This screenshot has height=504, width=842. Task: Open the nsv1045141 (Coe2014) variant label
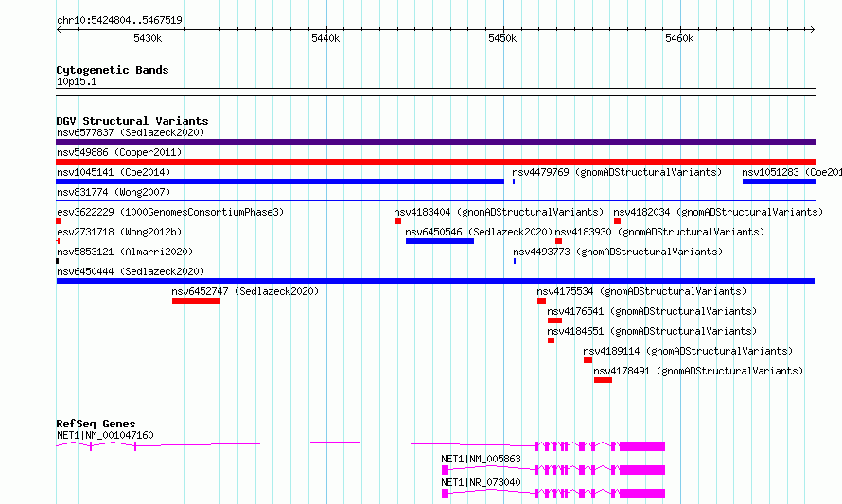point(114,172)
